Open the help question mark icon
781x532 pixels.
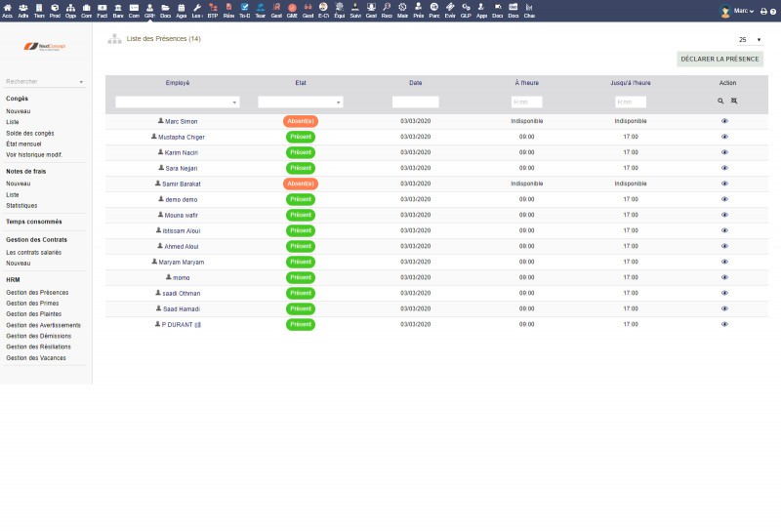tap(774, 12)
